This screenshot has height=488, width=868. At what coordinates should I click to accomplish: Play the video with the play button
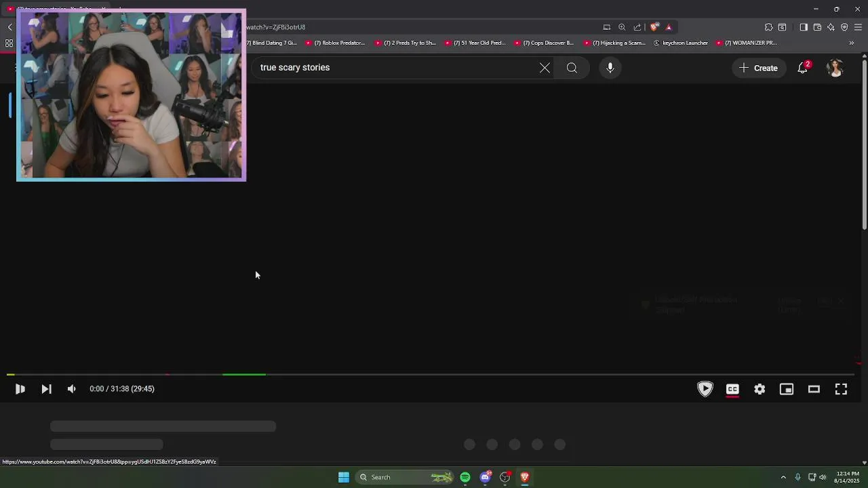coord(20,389)
